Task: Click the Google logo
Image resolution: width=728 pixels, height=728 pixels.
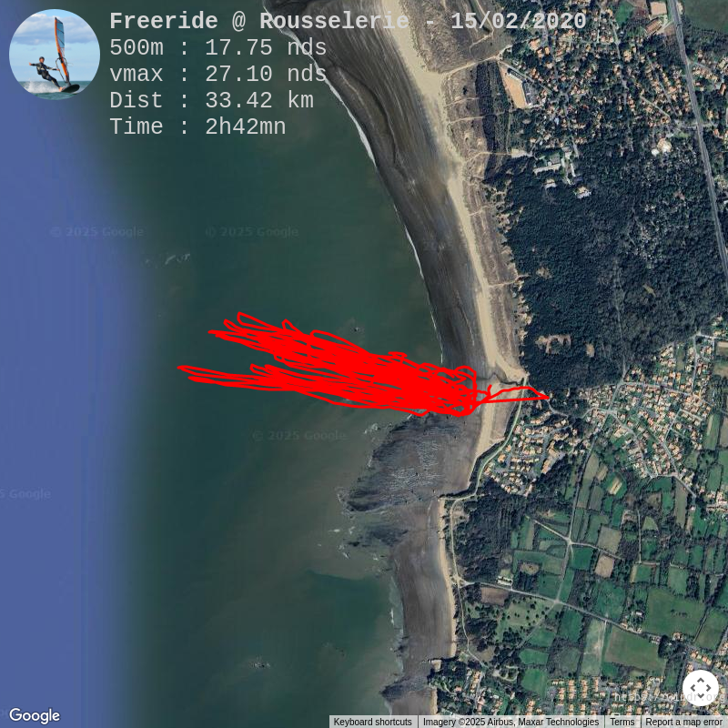Action: point(35,715)
